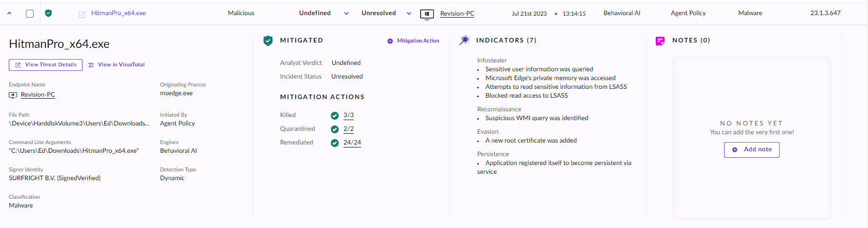
Task: Click the Mitigated shield icon
Action: [268, 41]
